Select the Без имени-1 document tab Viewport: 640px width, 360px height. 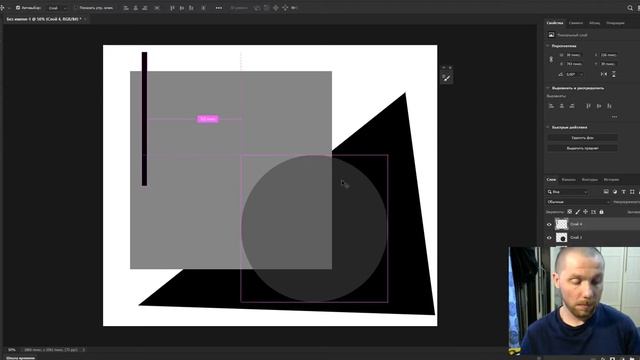click(43, 19)
